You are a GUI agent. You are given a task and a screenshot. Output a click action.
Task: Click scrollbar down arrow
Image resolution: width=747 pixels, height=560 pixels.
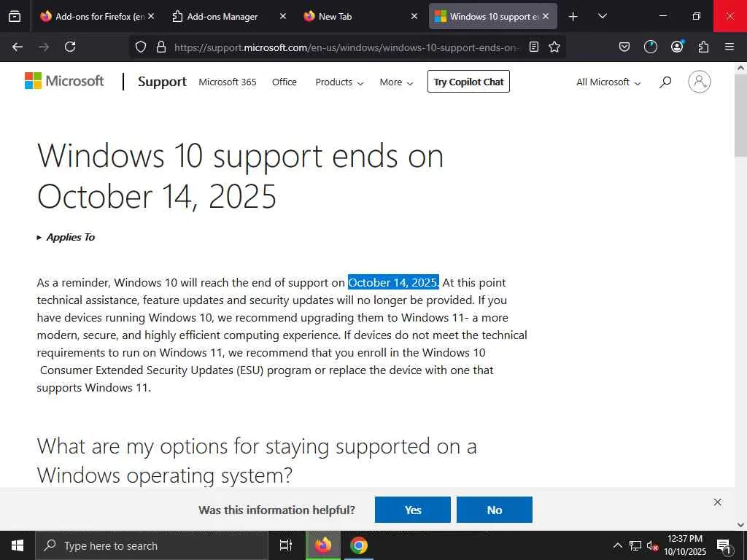click(740, 525)
